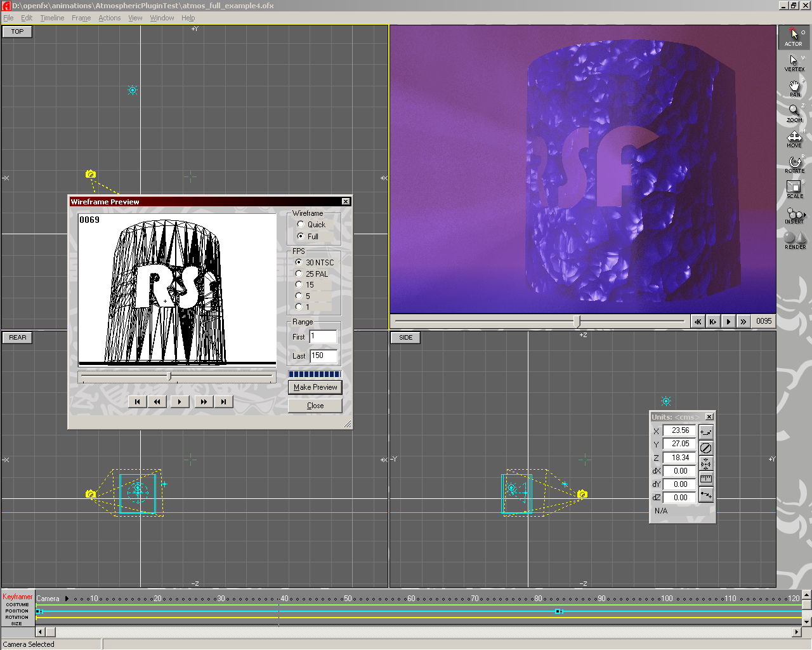Viewport: 812px width, 650px height.
Task: Pick the Move tool
Action: (x=794, y=138)
